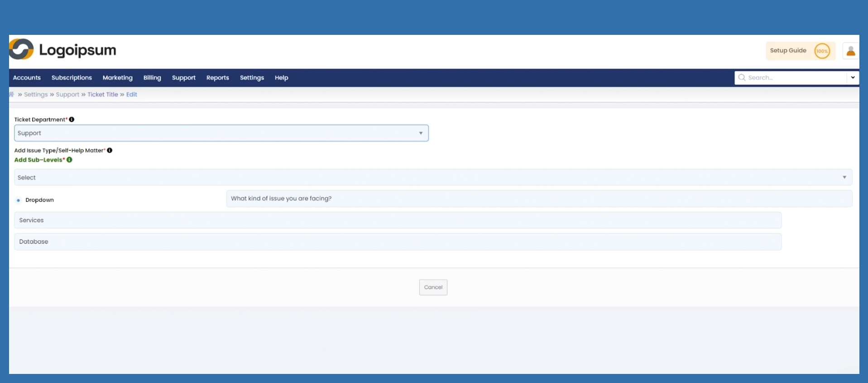This screenshot has width=868, height=383.
Task: Click the Cancel button
Action: coord(433,287)
